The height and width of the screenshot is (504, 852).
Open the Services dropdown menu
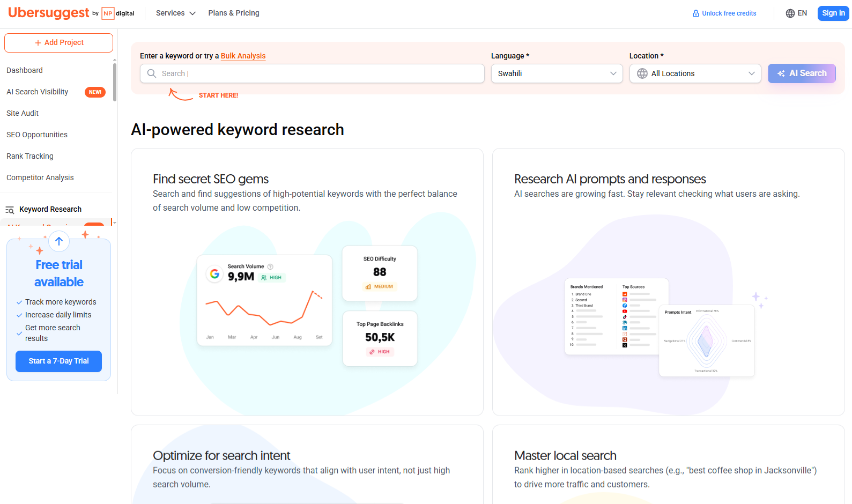(176, 13)
